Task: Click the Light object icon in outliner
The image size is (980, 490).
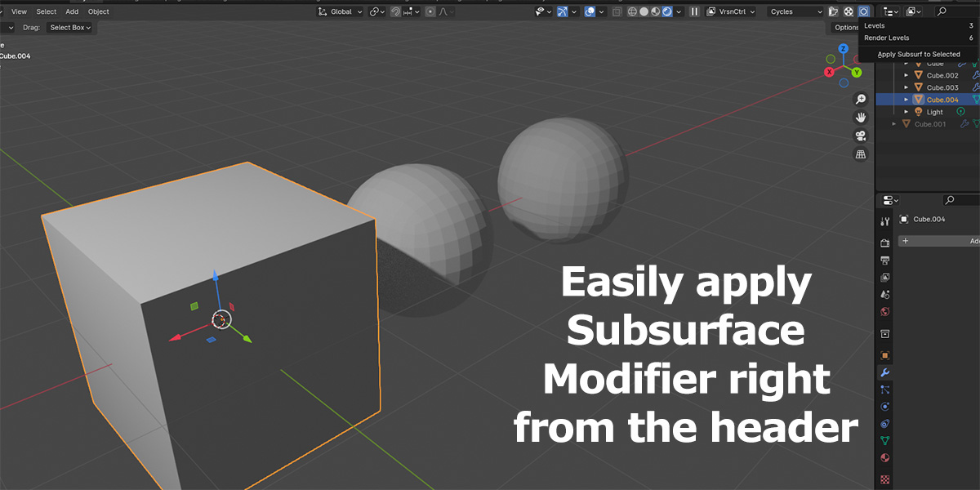Action: [x=918, y=112]
